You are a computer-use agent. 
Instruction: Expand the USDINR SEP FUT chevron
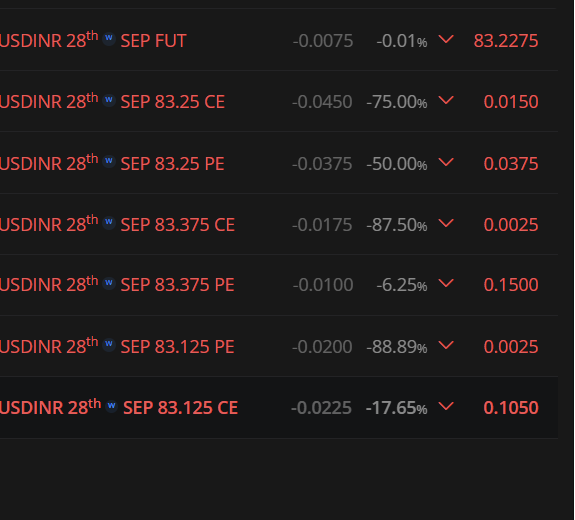[446, 39]
